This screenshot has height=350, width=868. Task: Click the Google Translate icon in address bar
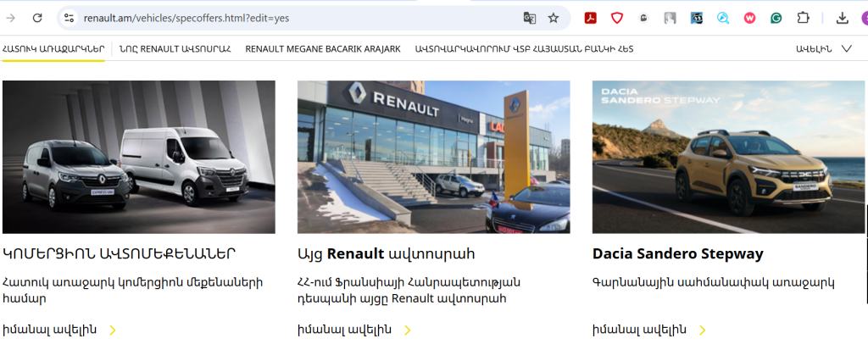point(529,19)
